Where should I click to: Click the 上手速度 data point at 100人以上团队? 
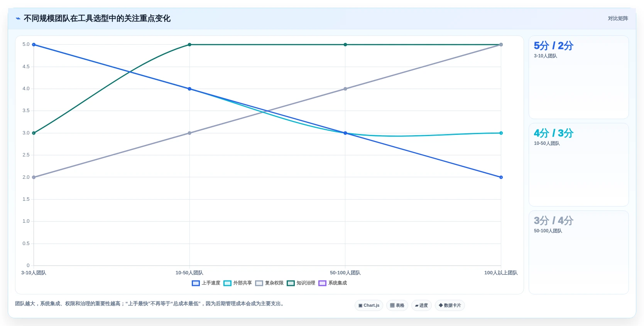pos(501,177)
